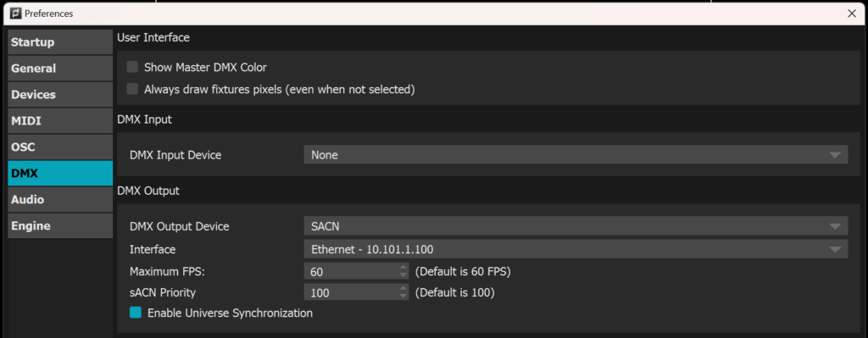The image size is (868, 338).
Task: Toggle Always draw fixtures pixels checkbox
Action: pos(132,89)
